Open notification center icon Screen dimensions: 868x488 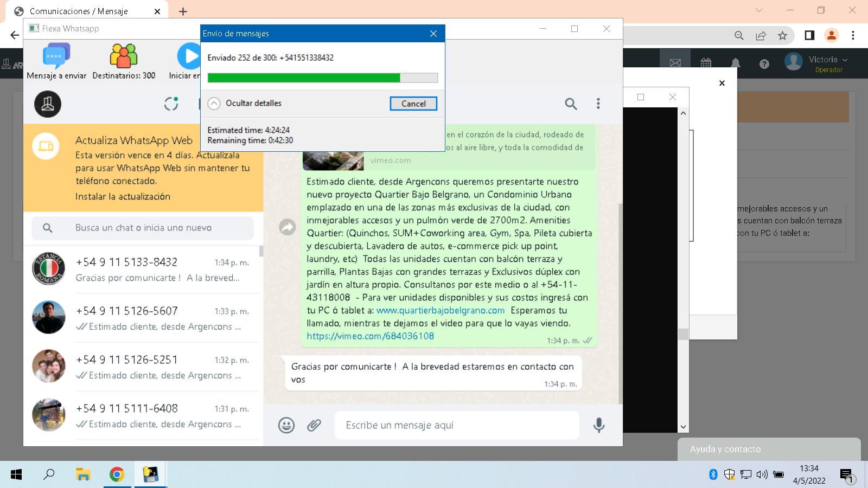tap(847, 476)
